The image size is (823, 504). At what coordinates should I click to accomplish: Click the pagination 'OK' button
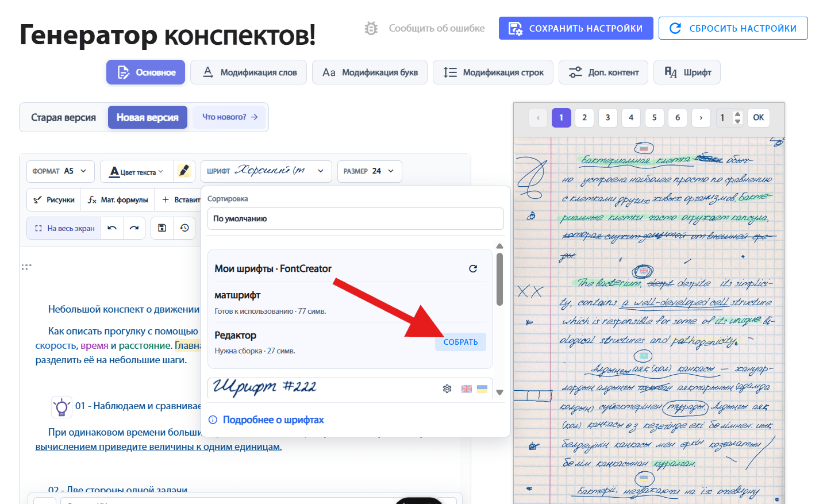tap(759, 117)
